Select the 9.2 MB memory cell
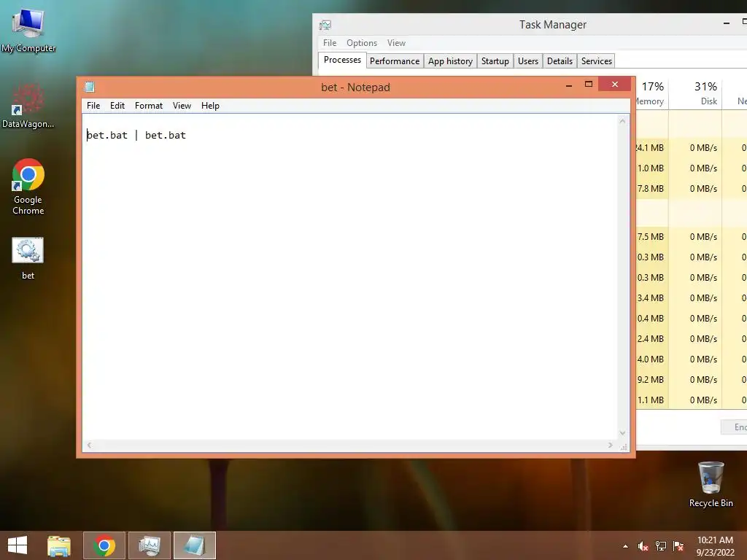Image resolution: width=747 pixels, height=560 pixels. 651,379
